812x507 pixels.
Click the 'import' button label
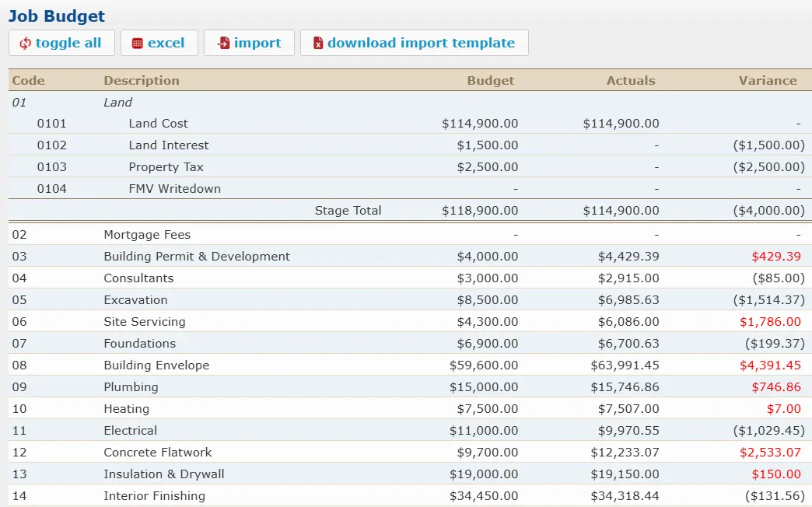point(257,43)
